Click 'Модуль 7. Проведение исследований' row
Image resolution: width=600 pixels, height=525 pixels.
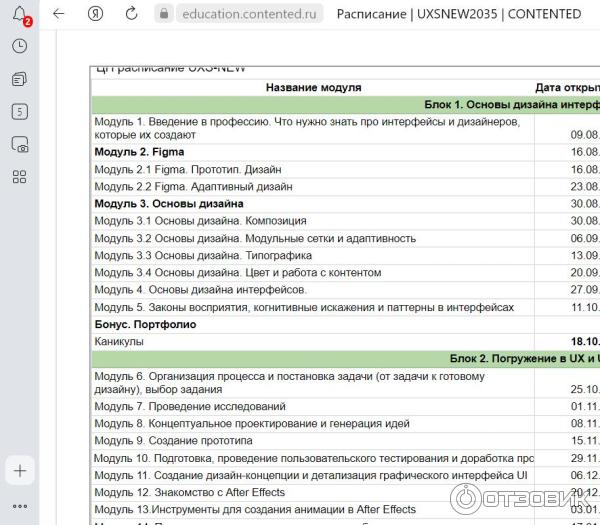189,407
